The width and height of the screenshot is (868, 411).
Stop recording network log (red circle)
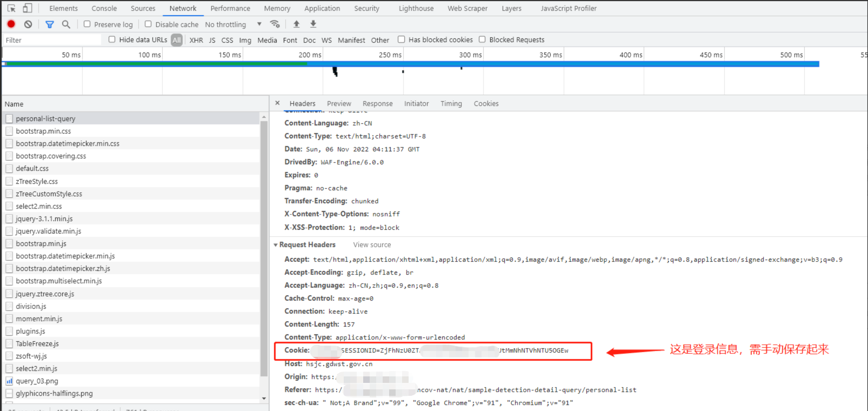[x=11, y=24]
